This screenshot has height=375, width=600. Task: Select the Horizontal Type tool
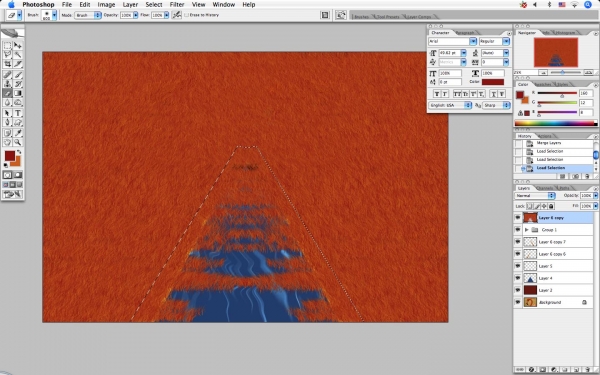(x=18, y=113)
